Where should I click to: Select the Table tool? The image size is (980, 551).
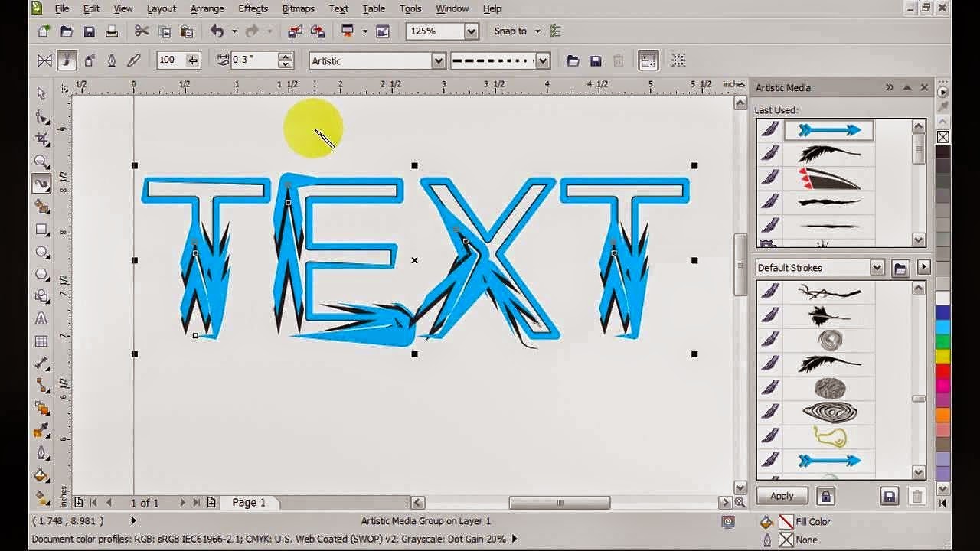coord(41,341)
